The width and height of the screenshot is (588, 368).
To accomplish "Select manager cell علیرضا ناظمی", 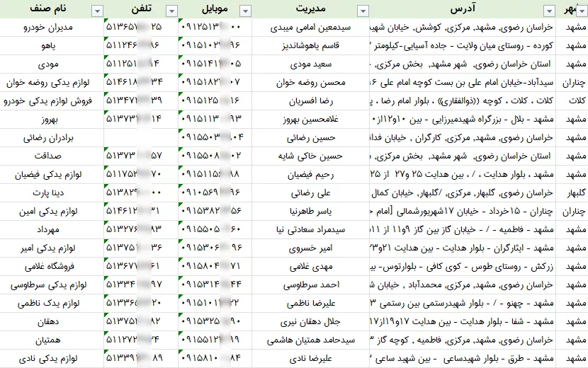I will (x=311, y=303).
